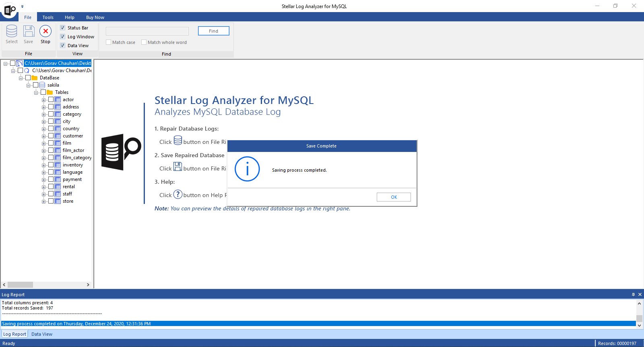Image resolution: width=644 pixels, height=347 pixels.
Task: Click the address table icon
Action: (x=58, y=107)
